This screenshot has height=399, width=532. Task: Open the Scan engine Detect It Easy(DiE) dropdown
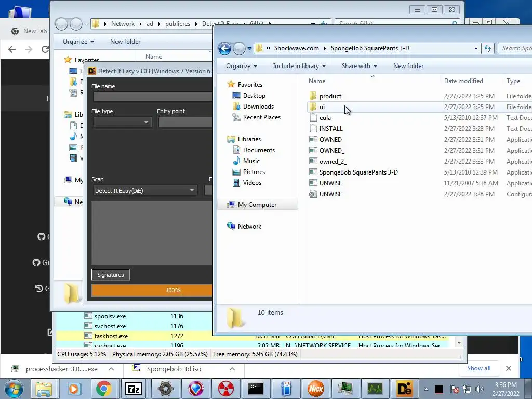click(x=145, y=191)
